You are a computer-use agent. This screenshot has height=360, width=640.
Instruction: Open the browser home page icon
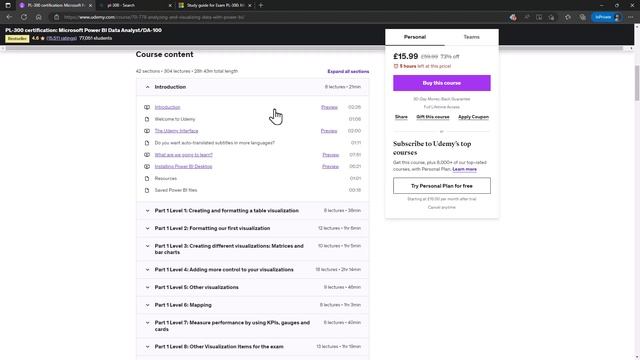[x=38, y=17]
